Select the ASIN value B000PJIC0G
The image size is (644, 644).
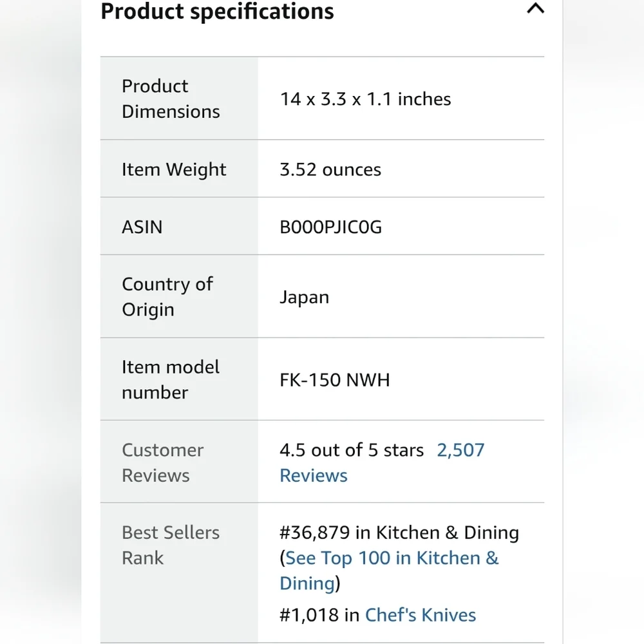pos(330,227)
